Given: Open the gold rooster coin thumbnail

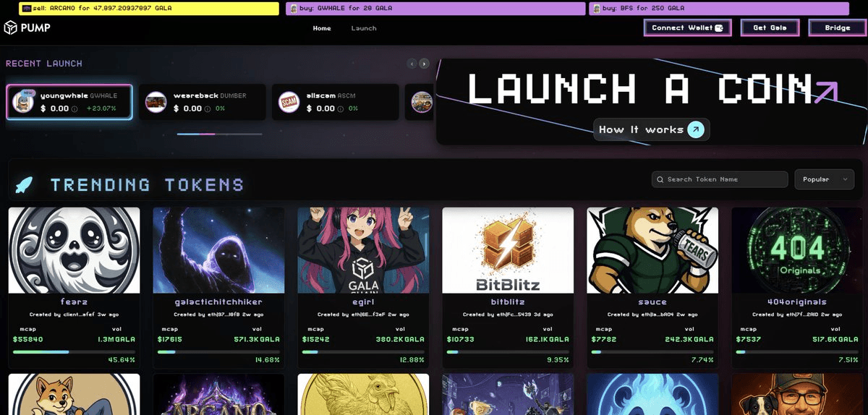Looking at the screenshot, I should tap(363, 394).
